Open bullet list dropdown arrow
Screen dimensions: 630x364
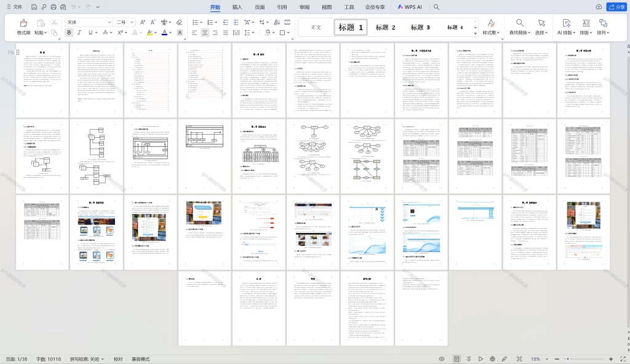pyautogui.click(x=201, y=22)
